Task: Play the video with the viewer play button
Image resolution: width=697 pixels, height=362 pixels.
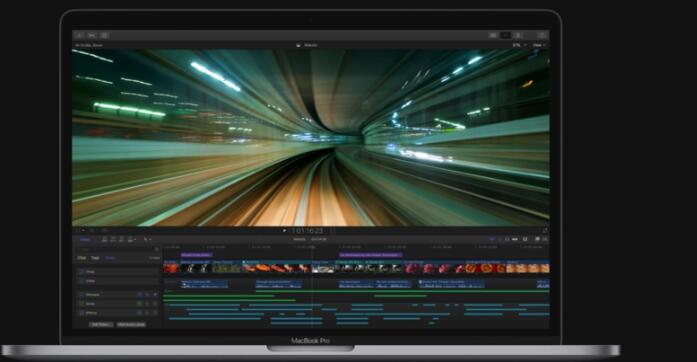Action: pos(284,231)
